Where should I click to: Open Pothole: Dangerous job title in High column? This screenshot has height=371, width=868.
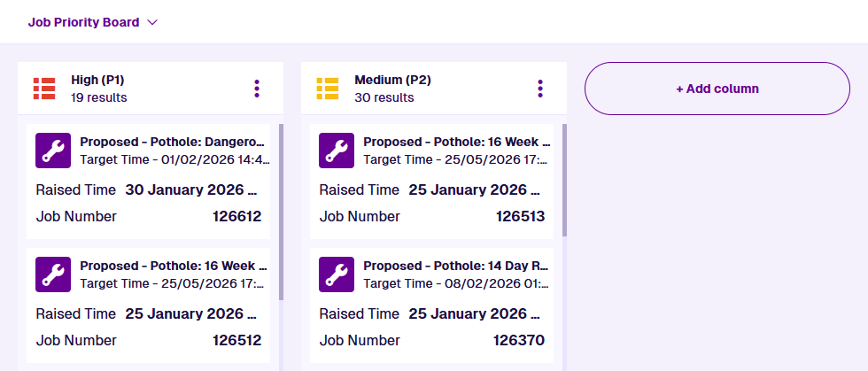click(x=173, y=142)
